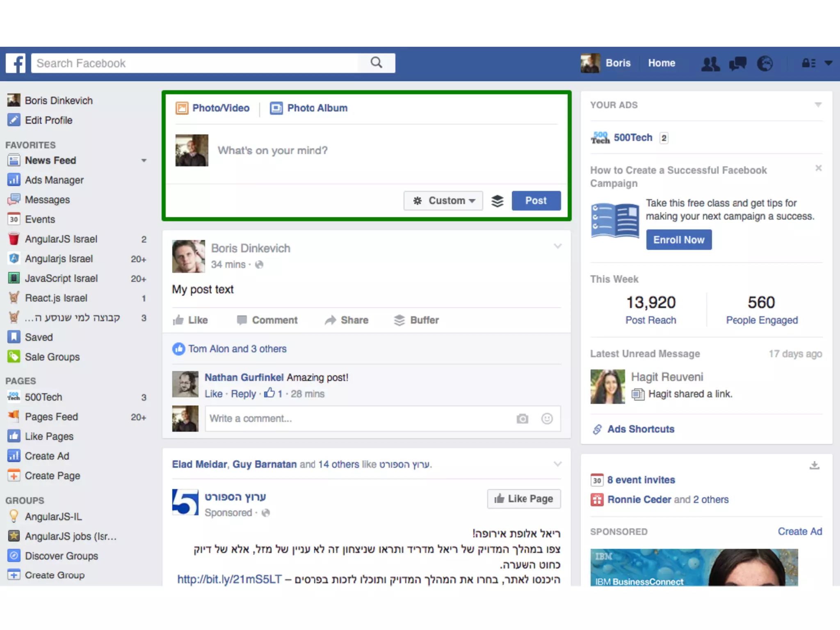Viewport: 840px width, 630px height.
Task: Click the Events calendar icon in sidebar
Action: click(x=14, y=219)
